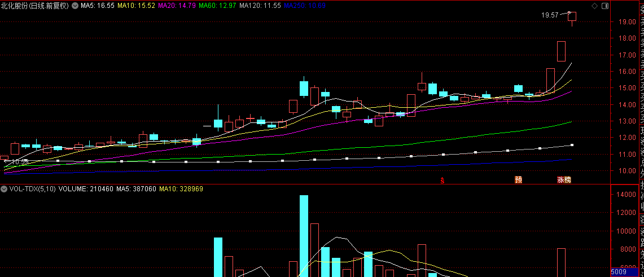This screenshot has width=644, height=277.
Task: Toggle the side panel layout icon
Action: point(605,6)
